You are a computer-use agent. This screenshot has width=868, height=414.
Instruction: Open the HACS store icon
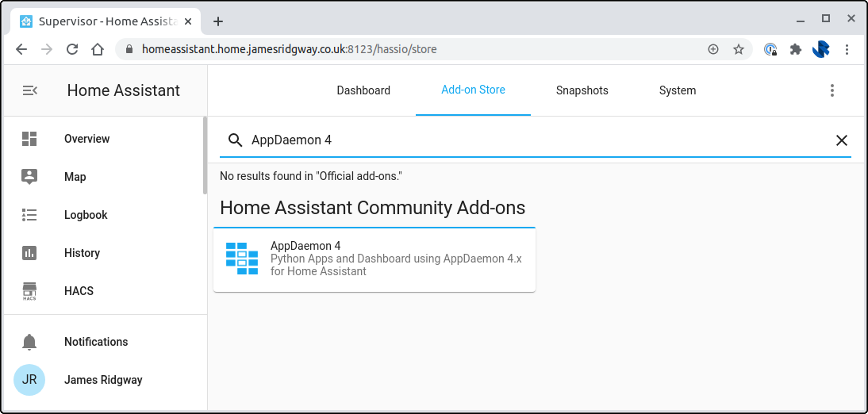point(29,291)
